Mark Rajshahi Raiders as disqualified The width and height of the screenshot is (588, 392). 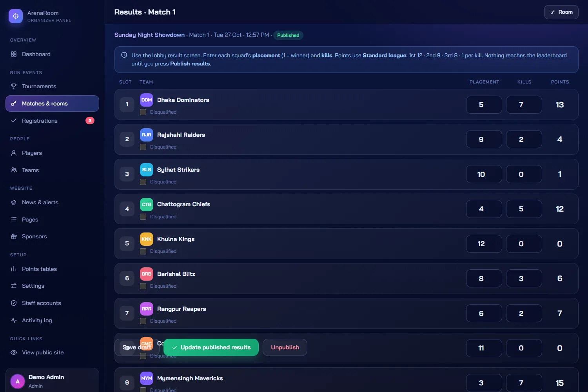(x=143, y=147)
